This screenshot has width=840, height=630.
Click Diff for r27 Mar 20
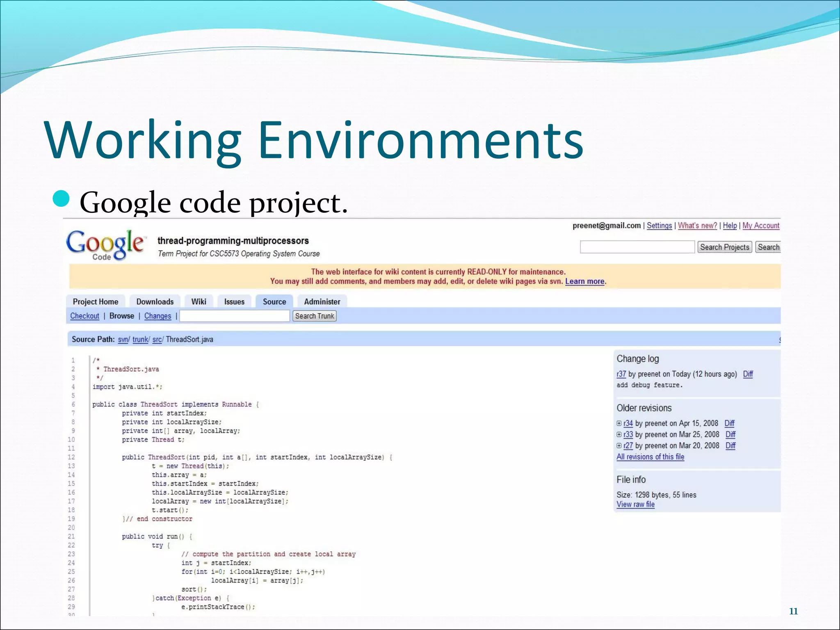click(730, 445)
